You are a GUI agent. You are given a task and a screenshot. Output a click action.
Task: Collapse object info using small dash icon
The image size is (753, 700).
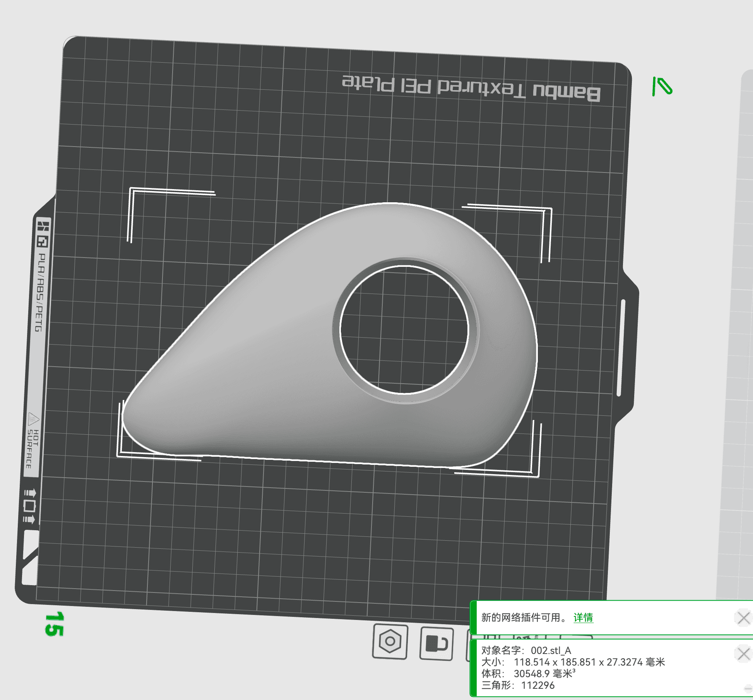tap(748, 688)
